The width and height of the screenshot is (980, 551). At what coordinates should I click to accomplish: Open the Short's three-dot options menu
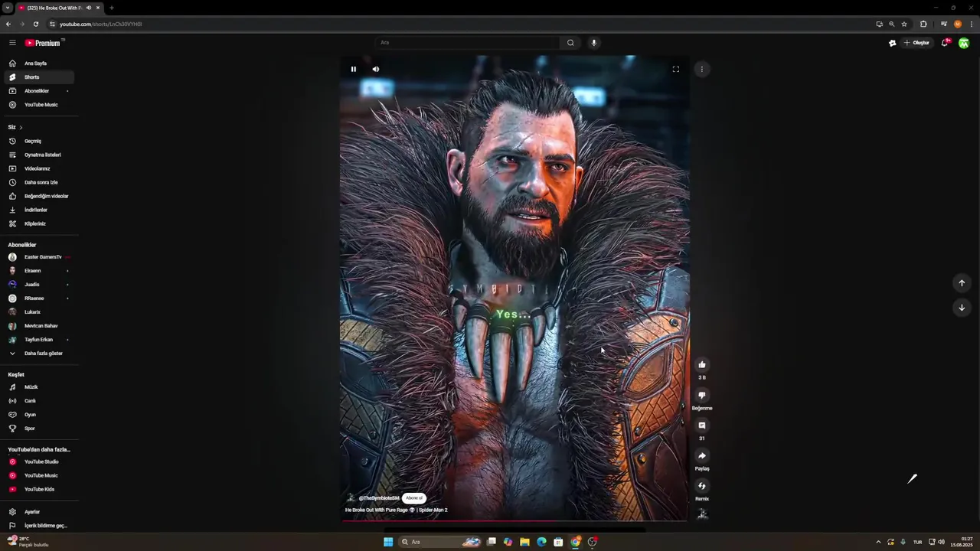[702, 70]
